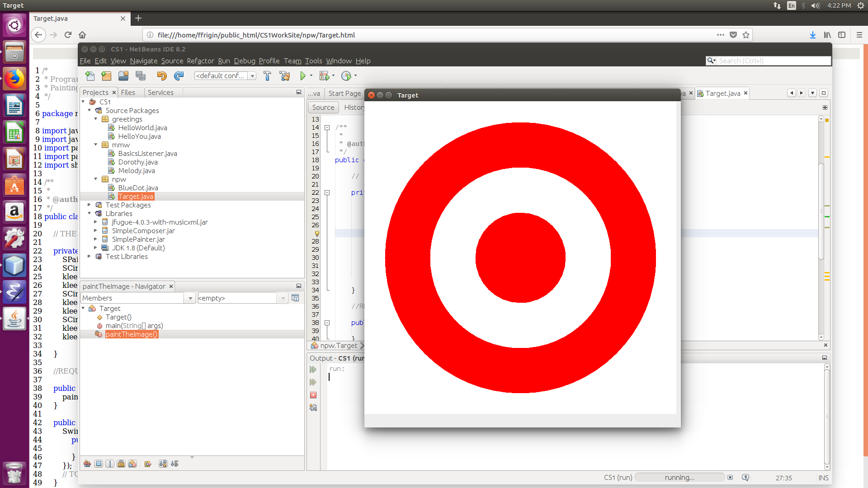The height and width of the screenshot is (488, 868).
Task: Click the Debug Project icon
Action: [x=324, y=76]
